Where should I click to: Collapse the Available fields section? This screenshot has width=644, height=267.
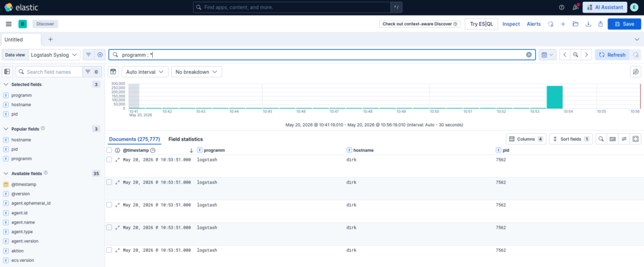coord(6,173)
